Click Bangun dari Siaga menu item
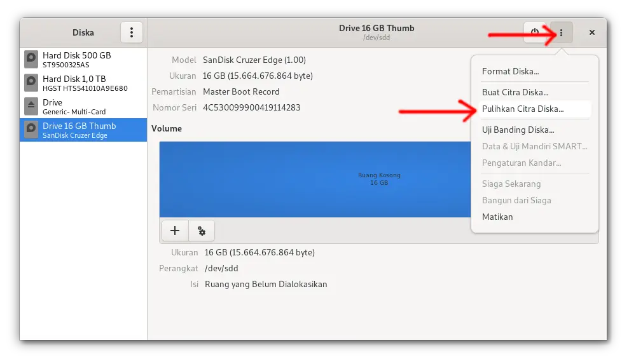This screenshot has height=364, width=629. 535,201
